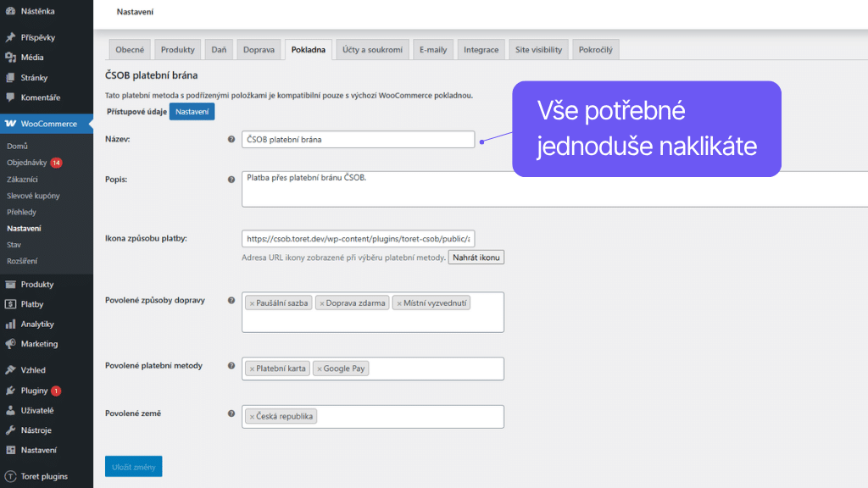Switch to the E-maily tab
The width and height of the screenshot is (868, 488).
click(x=433, y=49)
